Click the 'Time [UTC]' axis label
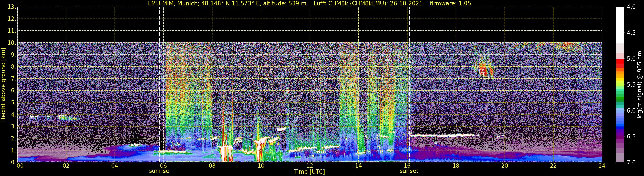The height and width of the screenshot is (176, 644). coord(310,172)
